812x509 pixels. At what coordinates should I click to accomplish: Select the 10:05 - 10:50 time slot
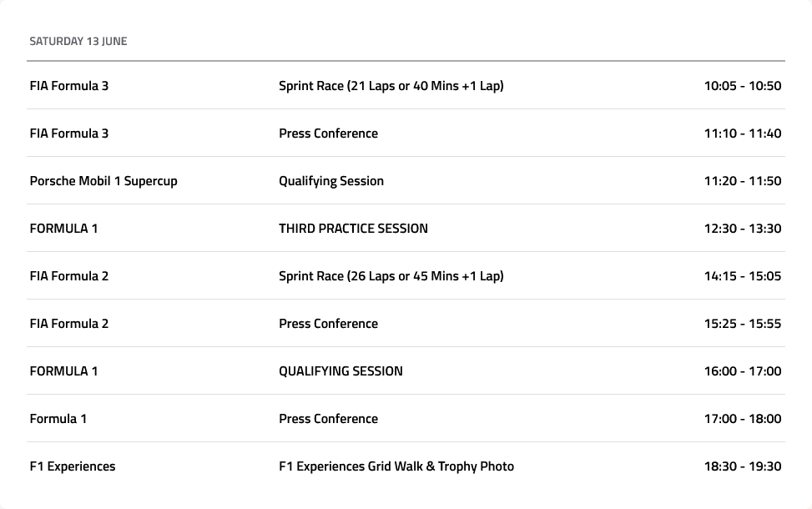point(743,86)
